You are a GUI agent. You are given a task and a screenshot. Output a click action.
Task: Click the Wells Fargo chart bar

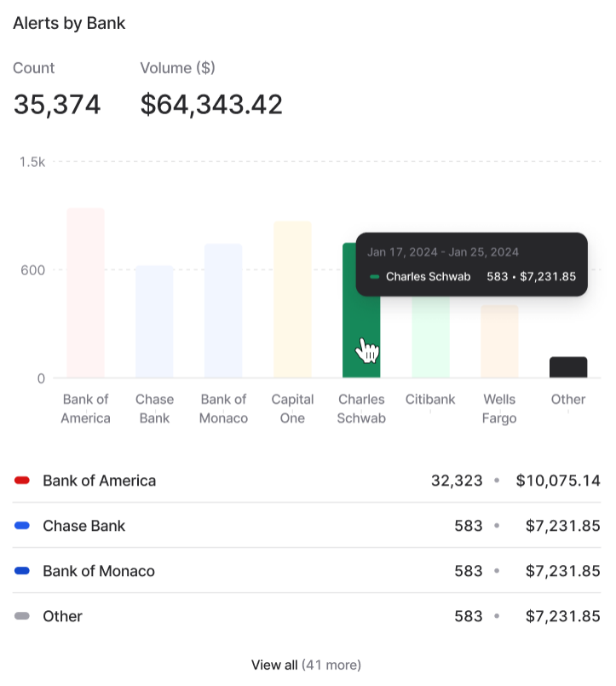tap(499, 342)
